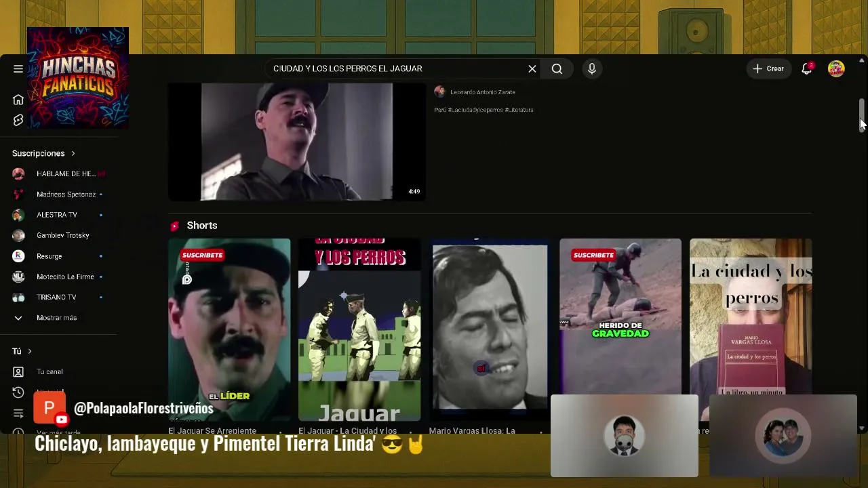Click the vertical scrollbar thumb

click(862, 115)
